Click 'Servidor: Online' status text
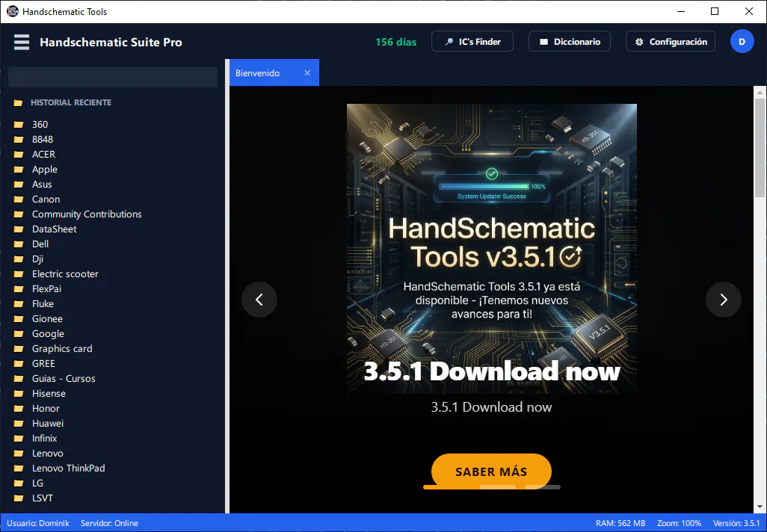The height and width of the screenshot is (532, 767). pos(110,523)
